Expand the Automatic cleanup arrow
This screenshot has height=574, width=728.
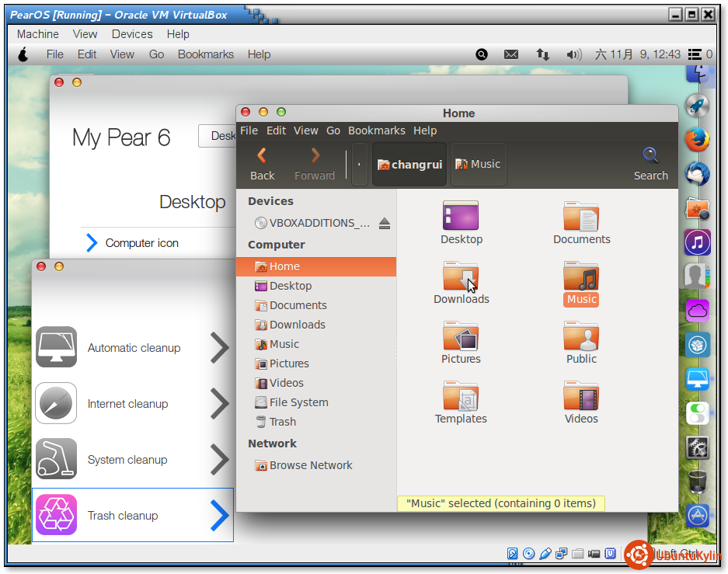pyautogui.click(x=220, y=348)
